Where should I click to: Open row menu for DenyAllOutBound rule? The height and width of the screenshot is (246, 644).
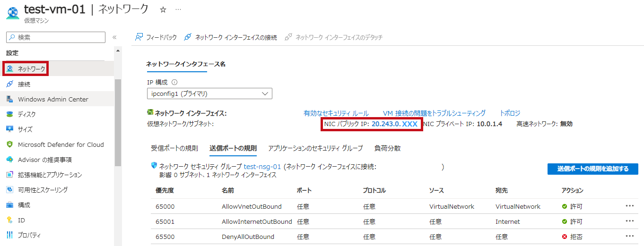coord(629,237)
